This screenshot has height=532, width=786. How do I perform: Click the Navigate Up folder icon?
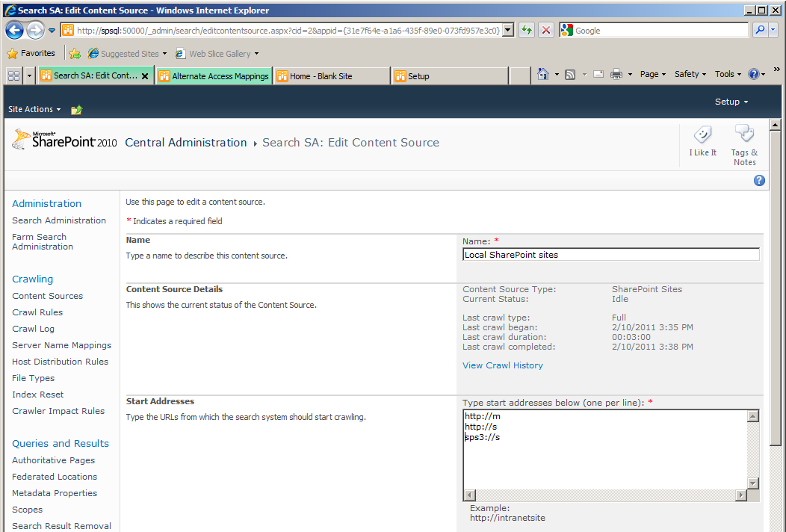point(76,110)
